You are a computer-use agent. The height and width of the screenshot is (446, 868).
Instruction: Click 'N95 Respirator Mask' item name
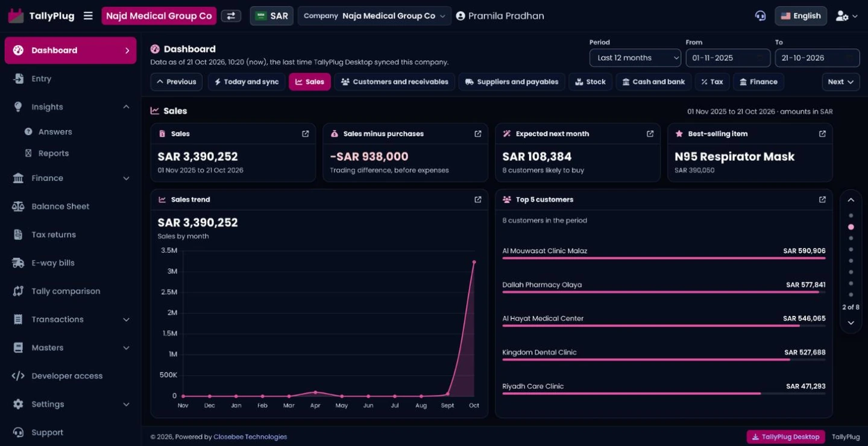(734, 157)
